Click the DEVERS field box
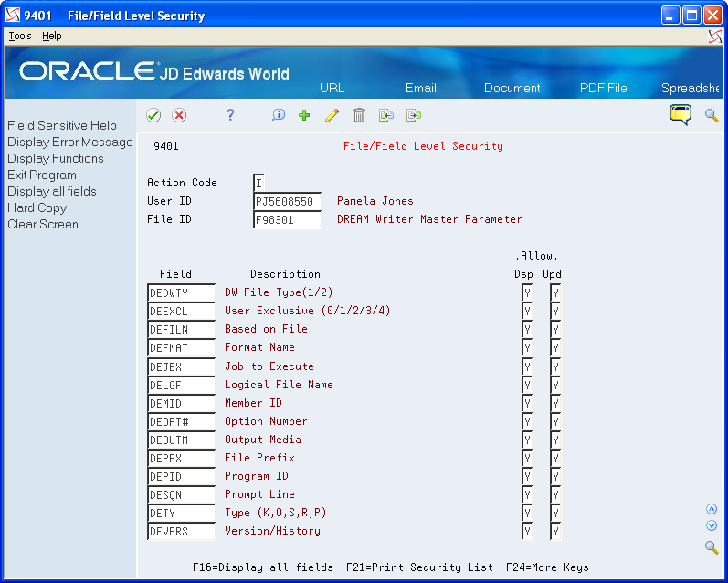Image resolution: width=728 pixels, height=583 pixels. tap(182, 532)
